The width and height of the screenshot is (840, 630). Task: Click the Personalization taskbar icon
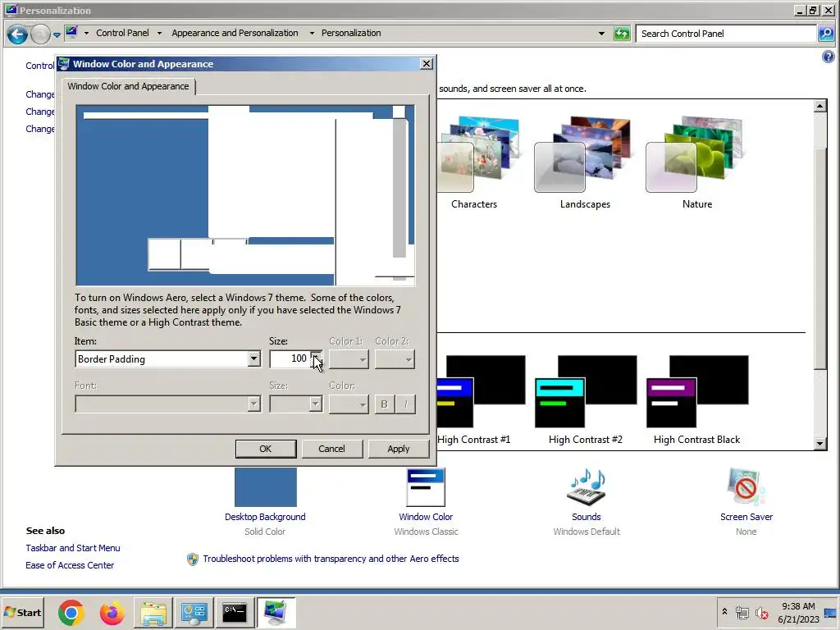coord(276,612)
